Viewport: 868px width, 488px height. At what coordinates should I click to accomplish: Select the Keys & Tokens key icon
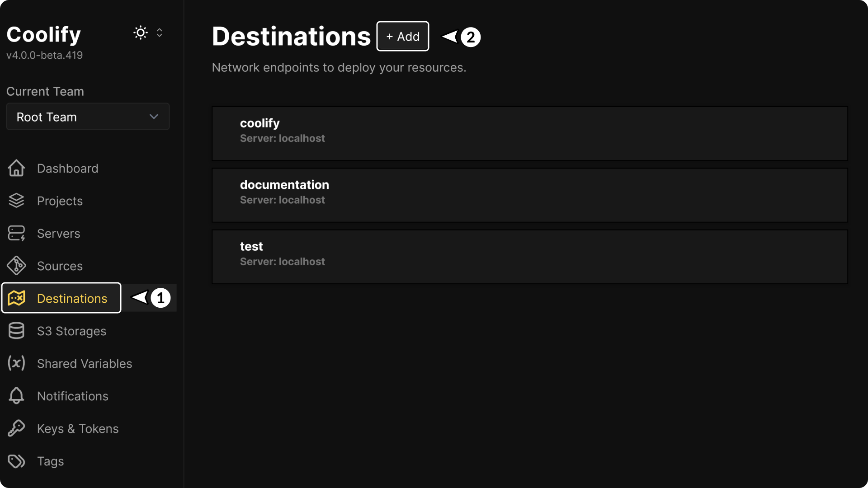tap(16, 428)
